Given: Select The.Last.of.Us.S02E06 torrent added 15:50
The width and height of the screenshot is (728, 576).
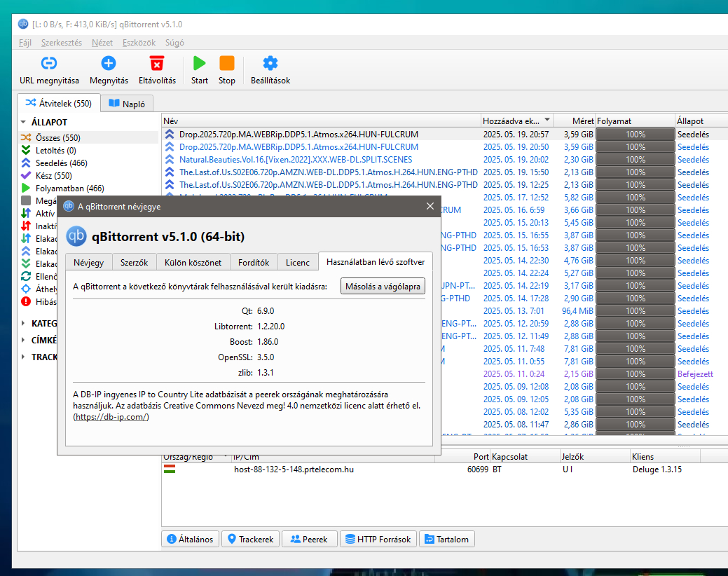Looking at the screenshot, I should [x=444, y=172].
